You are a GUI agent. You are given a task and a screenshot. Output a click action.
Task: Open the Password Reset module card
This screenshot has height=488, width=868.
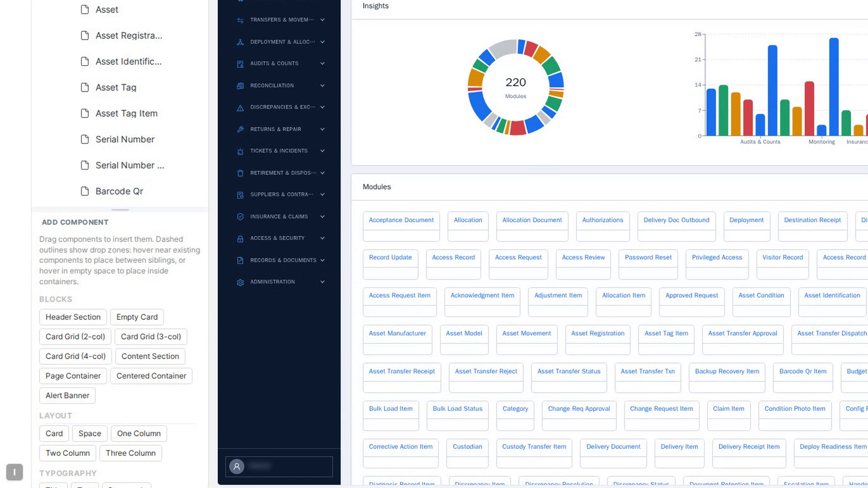(648, 264)
